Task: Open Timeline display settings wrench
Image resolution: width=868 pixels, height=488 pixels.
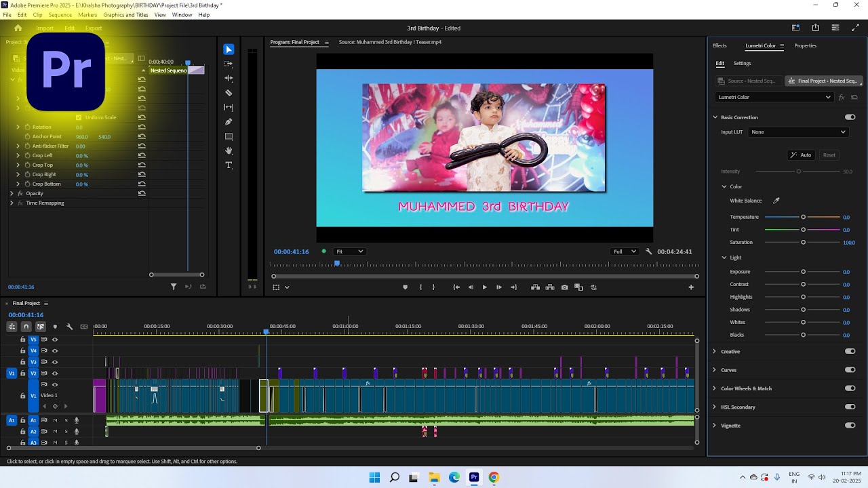Action: tap(69, 327)
